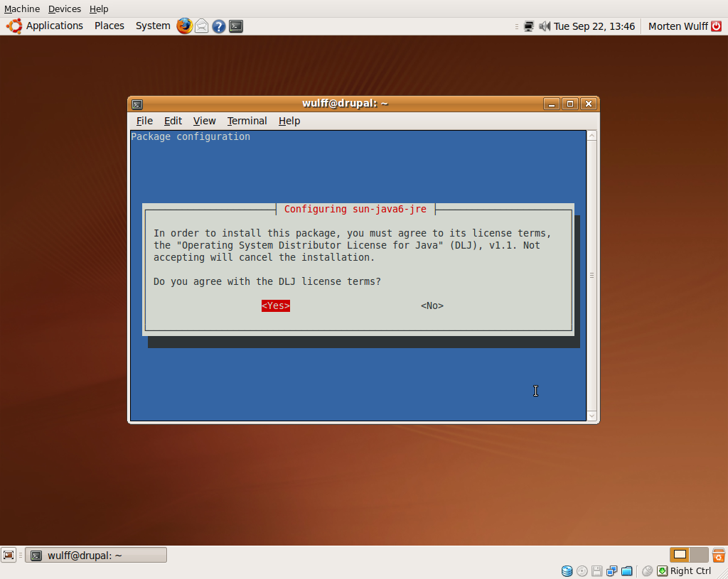Open the VirtualBox Machine menu
The height and width of the screenshot is (579, 728).
(22, 9)
